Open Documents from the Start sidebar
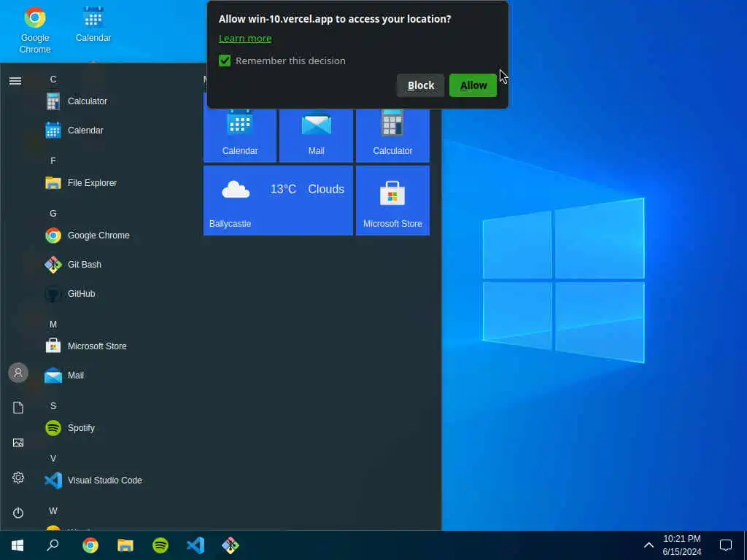The width and height of the screenshot is (747, 560). click(x=18, y=408)
